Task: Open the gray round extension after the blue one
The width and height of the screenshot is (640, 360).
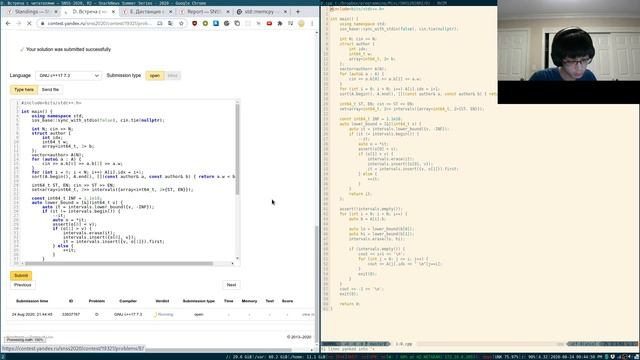Action: tap(227, 24)
